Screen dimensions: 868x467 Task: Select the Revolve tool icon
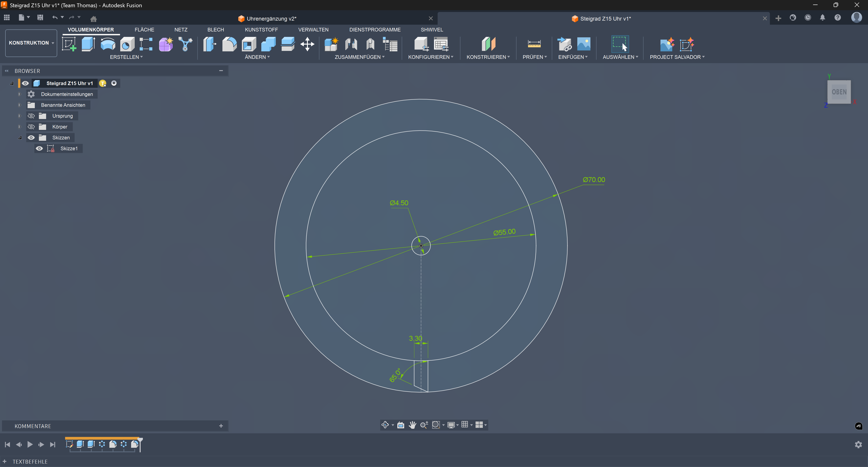click(x=108, y=44)
